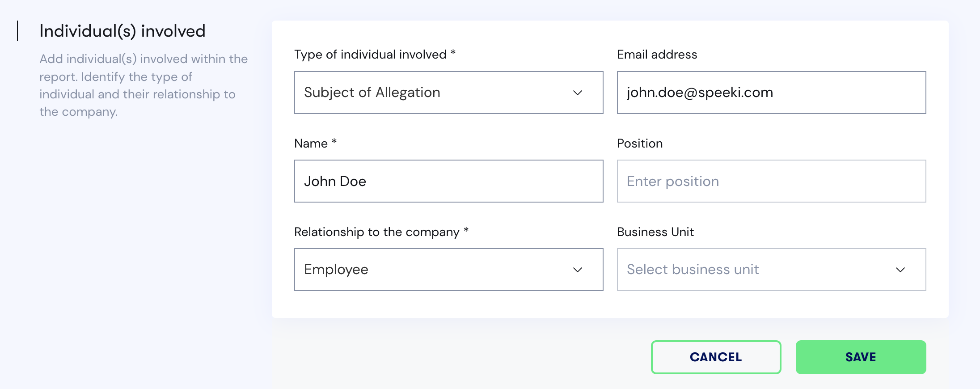Click the Individual(s) involved section heading
The width and height of the screenshot is (980, 389).
click(x=122, y=31)
